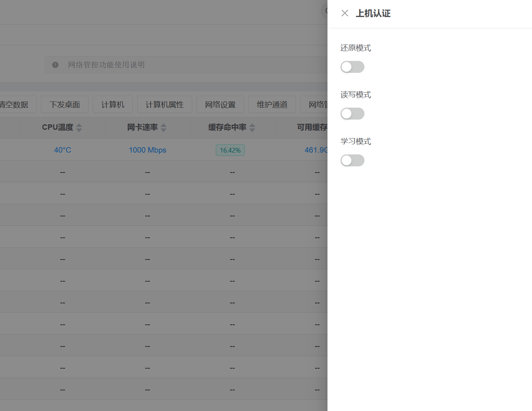This screenshot has height=411, width=532.
Task: Click the 40°C temperature value link
Action: [x=62, y=150]
